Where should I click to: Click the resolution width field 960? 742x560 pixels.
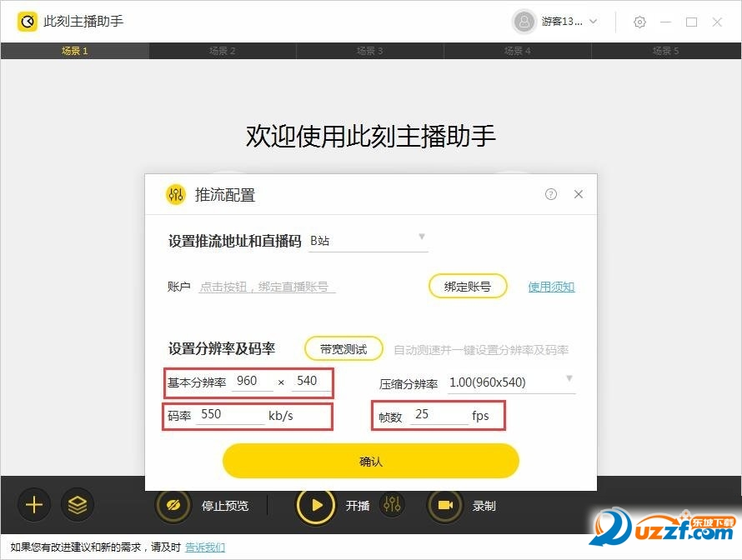252,381
